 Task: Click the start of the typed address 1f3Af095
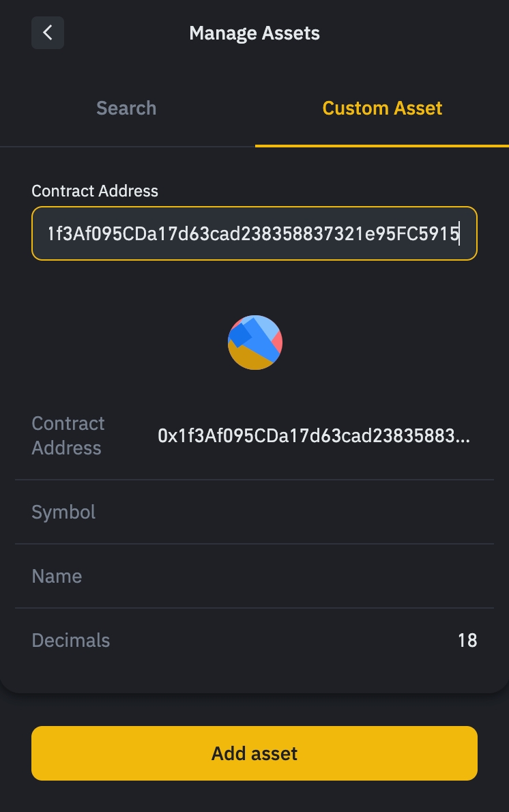(x=49, y=233)
